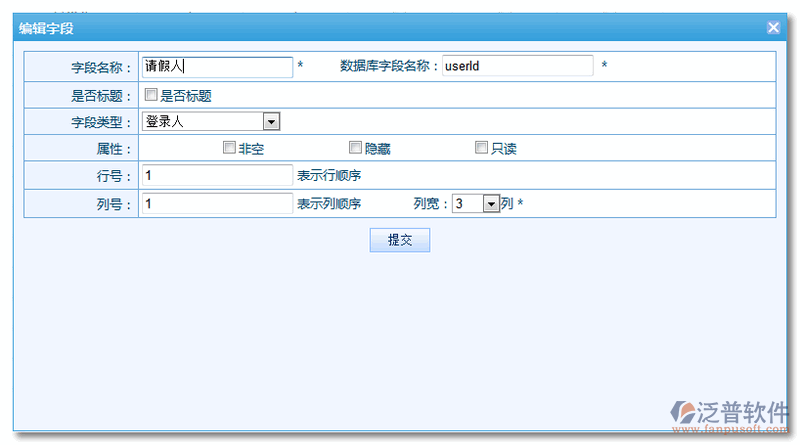Close the 编辑字段 dialog
The image size is (800, 445).
pyautogui.click(x=773, y=28)
